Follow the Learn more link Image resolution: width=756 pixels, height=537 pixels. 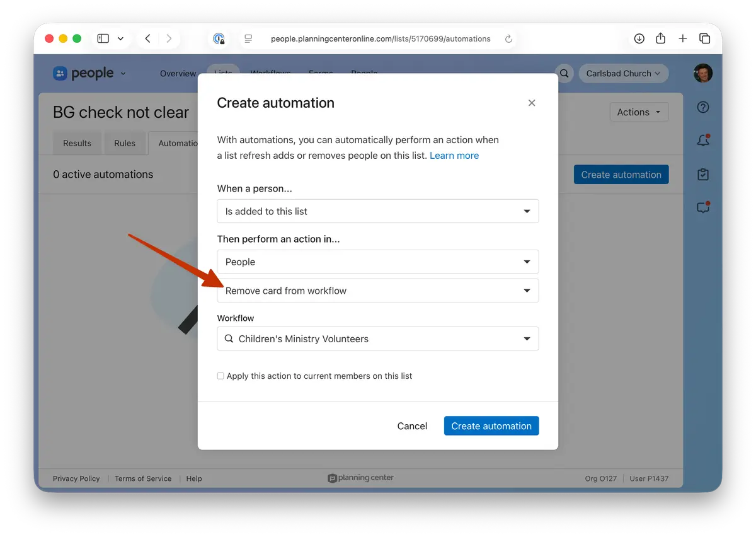click(454, 156)
